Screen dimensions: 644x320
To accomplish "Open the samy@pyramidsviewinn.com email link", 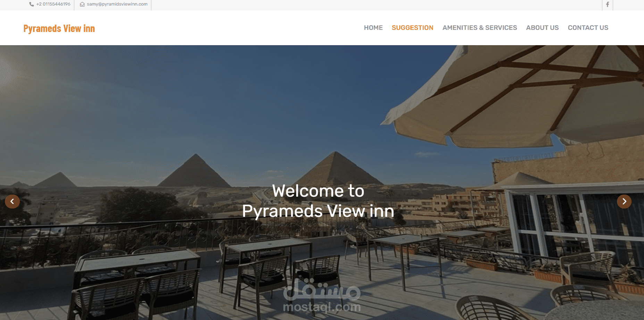I will pyautogui.click(x=117, y=4).
